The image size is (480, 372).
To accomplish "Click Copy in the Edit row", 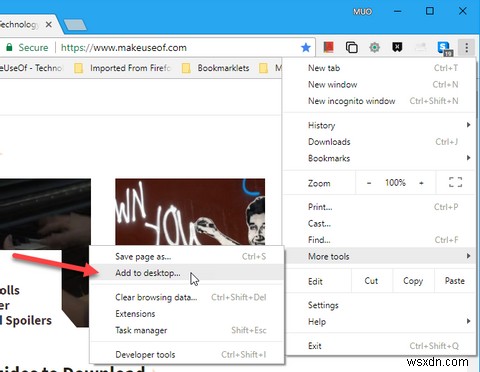I will pos(413,281).
